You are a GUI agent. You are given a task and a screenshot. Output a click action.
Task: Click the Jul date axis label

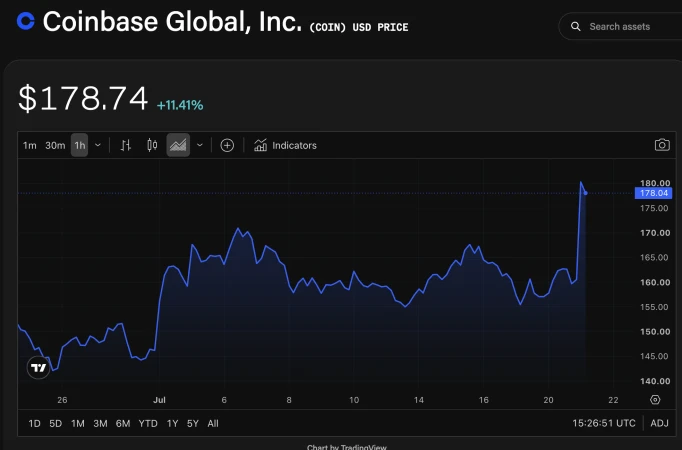(x=159, y=400)
